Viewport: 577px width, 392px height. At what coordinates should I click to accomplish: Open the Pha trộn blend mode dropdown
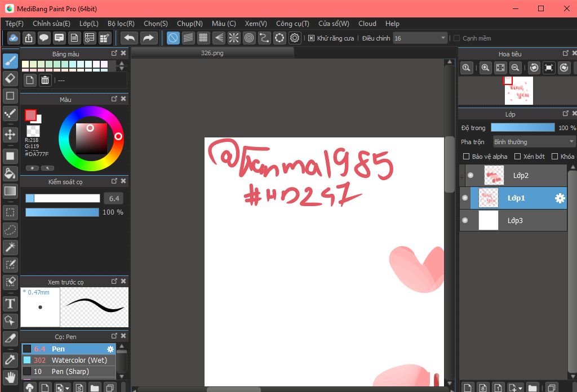534,142
